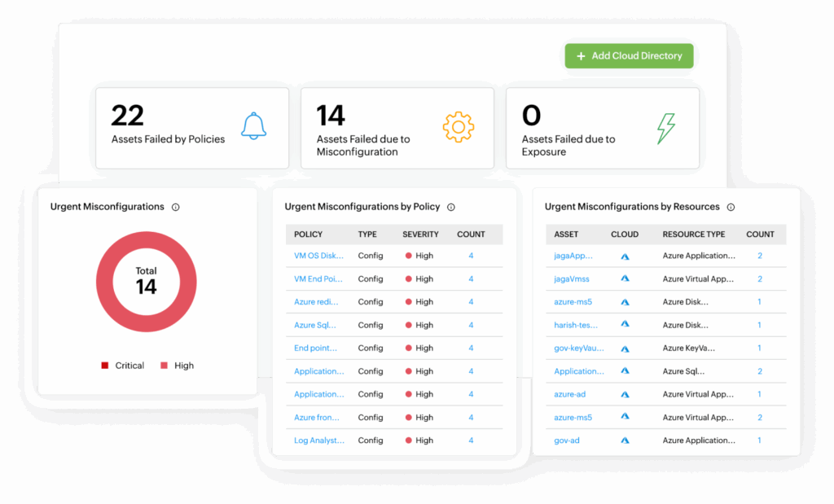Open info icon next to Urgent Misconfigurations title

[176, 208]
